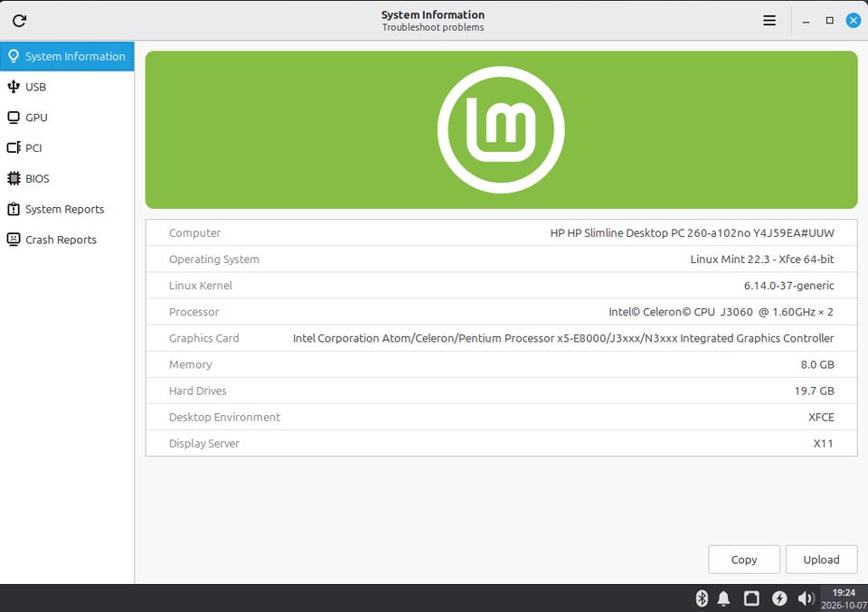Screen dimensions: 868x612
Task: Open the hamburger menu
Action: pos(769,21)
